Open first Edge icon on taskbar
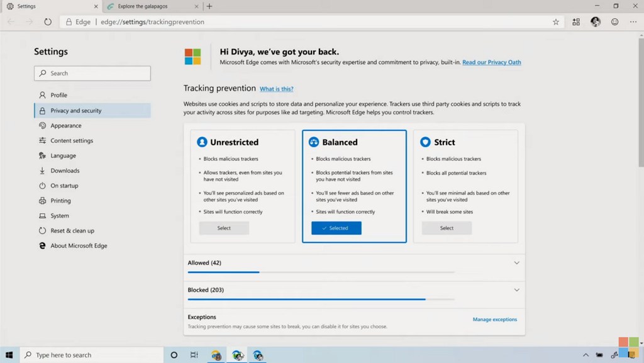This screenshot has width=644, height=363. (x=216, y=355)
